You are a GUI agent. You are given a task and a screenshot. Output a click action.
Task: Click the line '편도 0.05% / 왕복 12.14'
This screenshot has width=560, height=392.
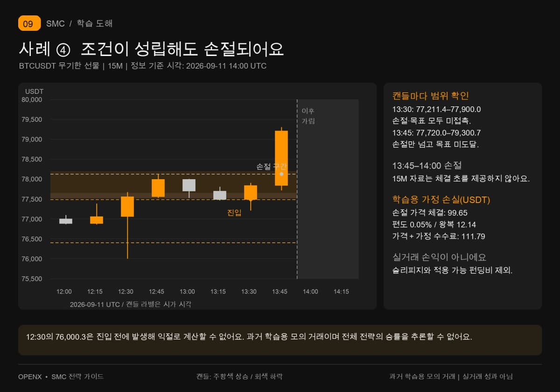coord(434,225)
